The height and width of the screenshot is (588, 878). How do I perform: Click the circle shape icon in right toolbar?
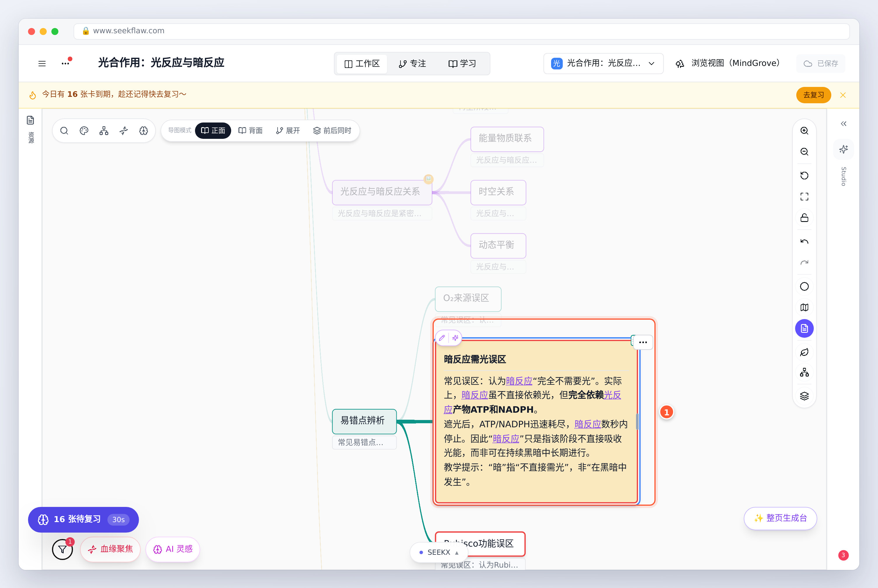(x=804, y=286)
